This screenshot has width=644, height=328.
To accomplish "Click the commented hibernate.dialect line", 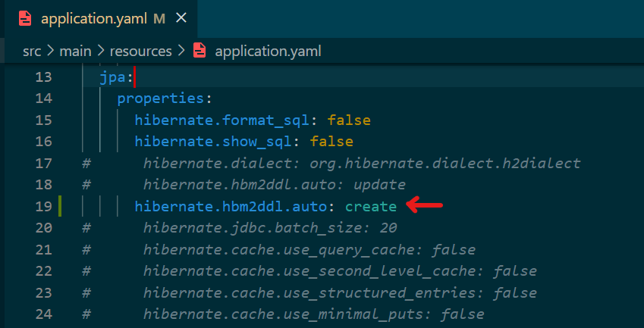I will [361, 163].
